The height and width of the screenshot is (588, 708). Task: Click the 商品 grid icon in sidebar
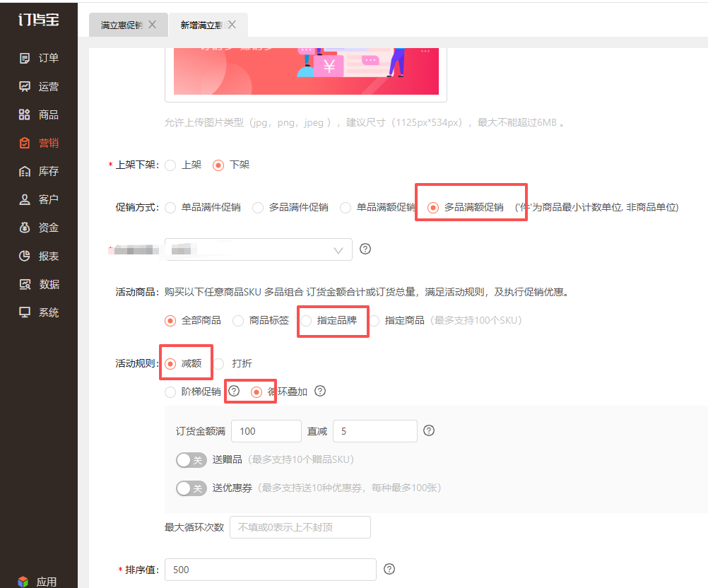point(25,114)
